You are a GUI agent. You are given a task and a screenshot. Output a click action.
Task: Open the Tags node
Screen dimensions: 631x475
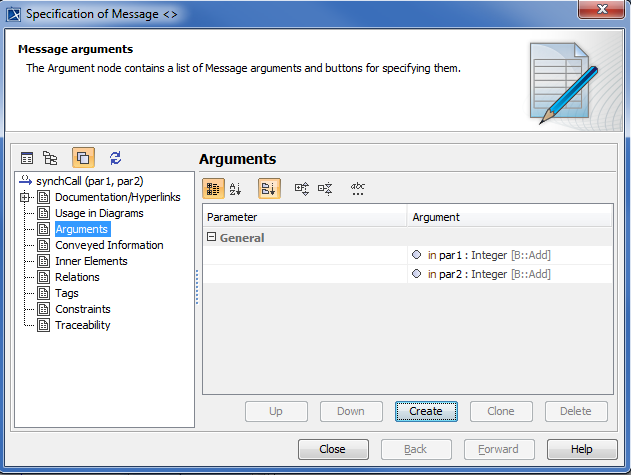[x=66, y=293]
